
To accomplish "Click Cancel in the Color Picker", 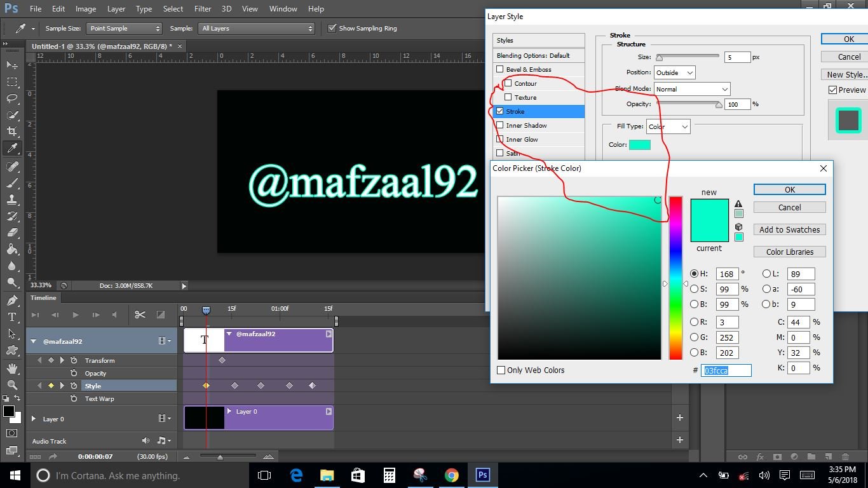I will coord(789,207).
